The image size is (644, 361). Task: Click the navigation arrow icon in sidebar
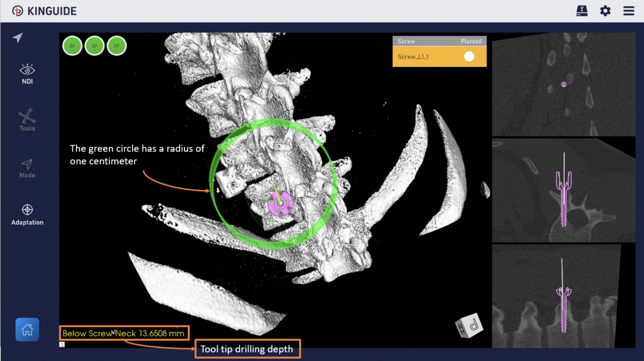(x=18, y=38)
